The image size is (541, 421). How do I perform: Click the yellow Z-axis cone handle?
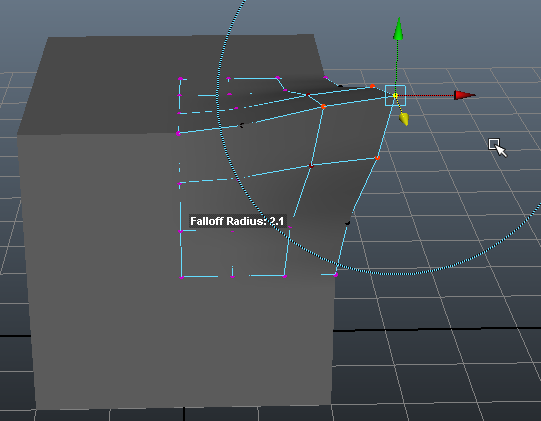click(x=404, y=119)
